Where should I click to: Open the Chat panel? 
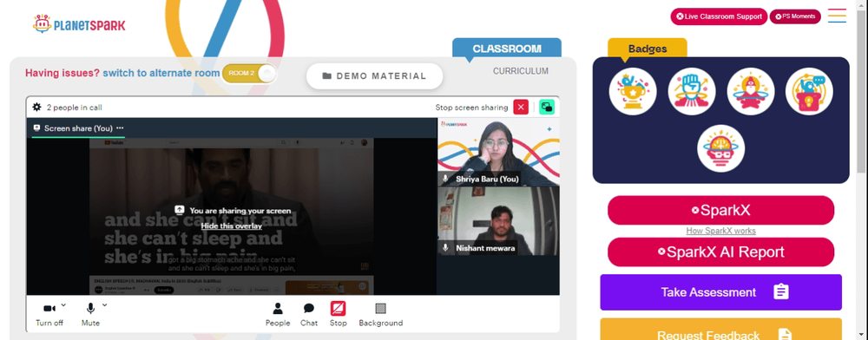coord(309,315)
